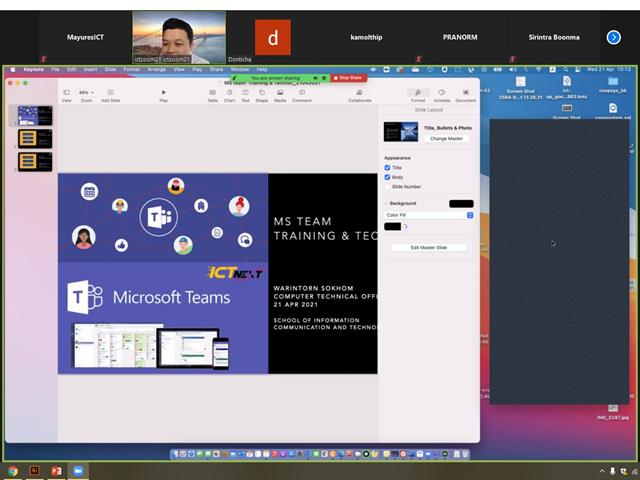Viewport: 640px width, 480px height.
Task: Click the Add Slide toolbar icon
Action: 110,93
